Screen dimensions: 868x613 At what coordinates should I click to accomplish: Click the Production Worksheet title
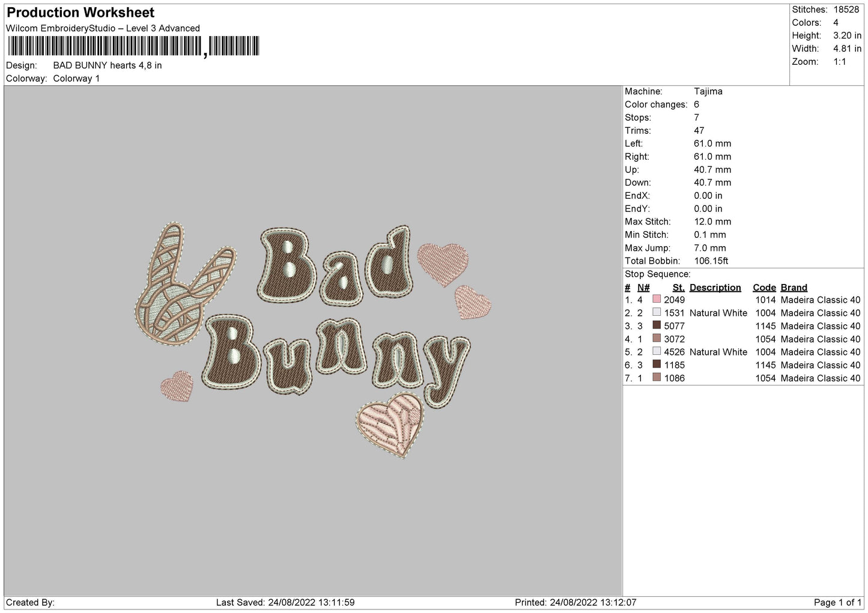pyautogui.click(x=80, y=13)
